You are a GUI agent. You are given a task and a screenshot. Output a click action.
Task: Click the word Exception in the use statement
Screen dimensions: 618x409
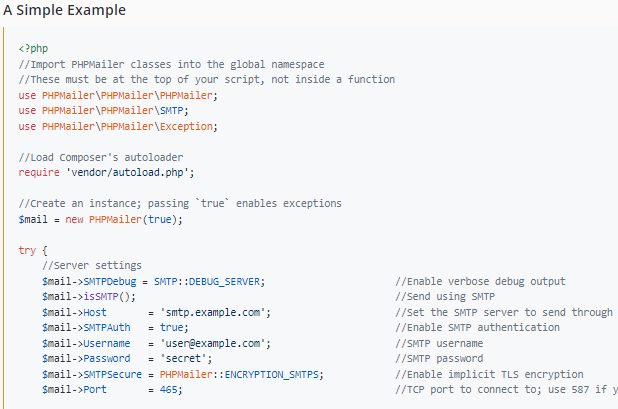pos(186,126)
